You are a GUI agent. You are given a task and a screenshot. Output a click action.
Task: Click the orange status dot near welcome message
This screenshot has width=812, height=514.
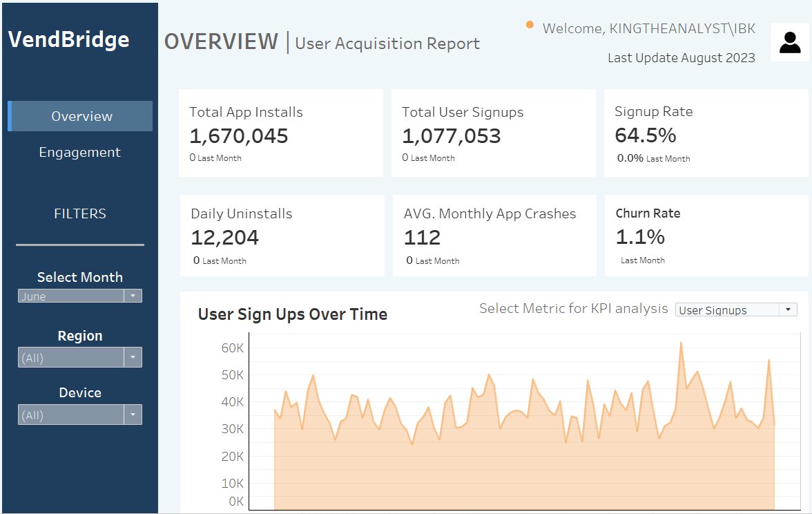pyautogui.click(x=529, y=24)
